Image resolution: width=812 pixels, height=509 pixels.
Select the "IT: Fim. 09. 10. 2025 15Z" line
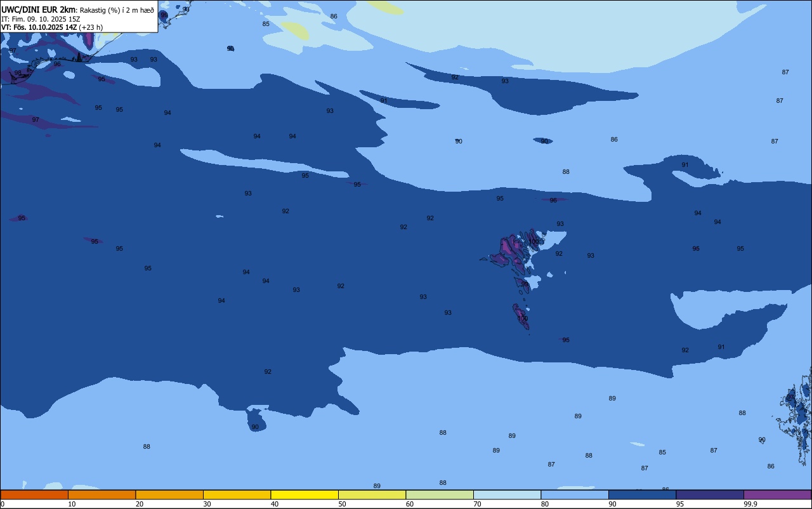coord(41,19)
